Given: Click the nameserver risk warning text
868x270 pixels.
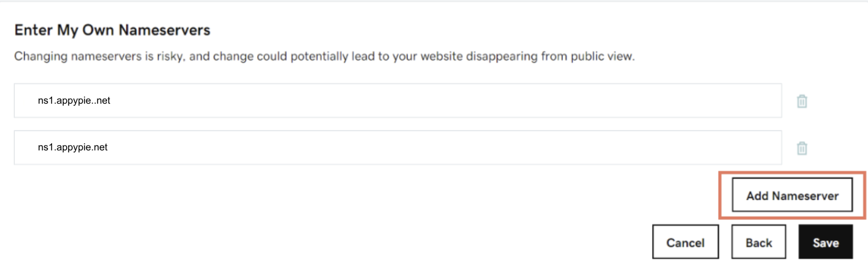Looking at the screenshot, I should [x=325, y=57].
